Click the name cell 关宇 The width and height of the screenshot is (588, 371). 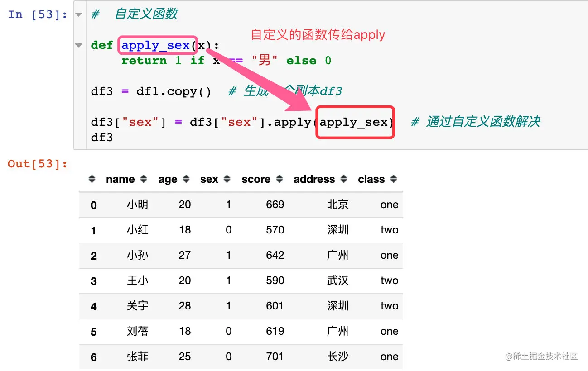[x=137, y=306]
